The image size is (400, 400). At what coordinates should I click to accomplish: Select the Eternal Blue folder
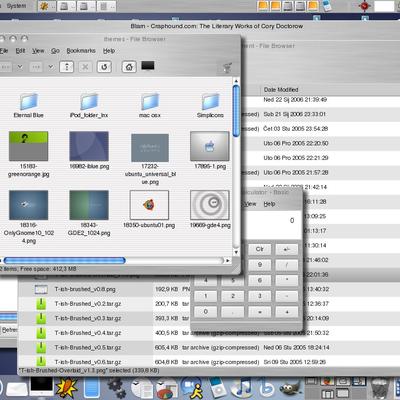[x=29, y=106]
